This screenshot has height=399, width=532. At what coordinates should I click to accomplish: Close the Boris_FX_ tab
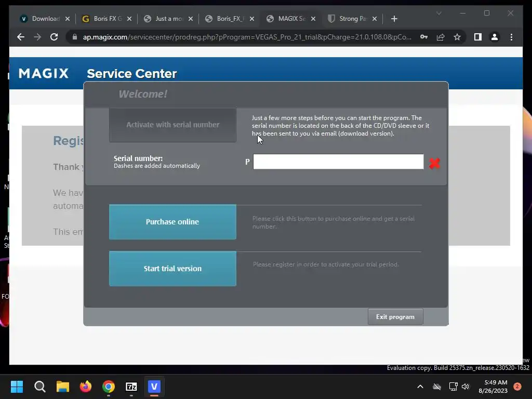tap(252, 19)
